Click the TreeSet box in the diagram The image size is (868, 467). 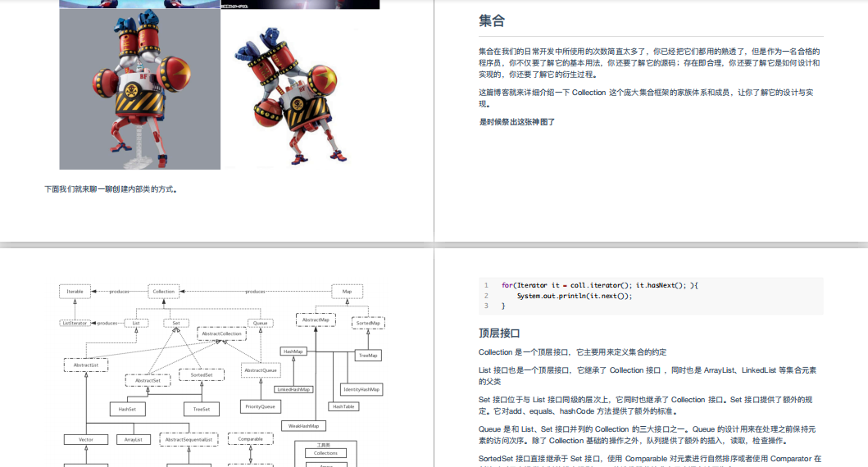(202, 410)
